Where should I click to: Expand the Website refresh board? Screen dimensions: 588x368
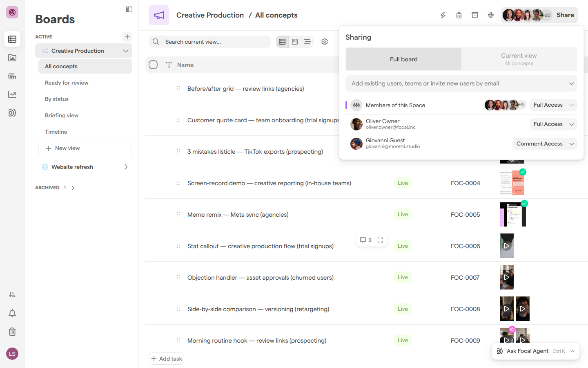click(x=126, y=167)
